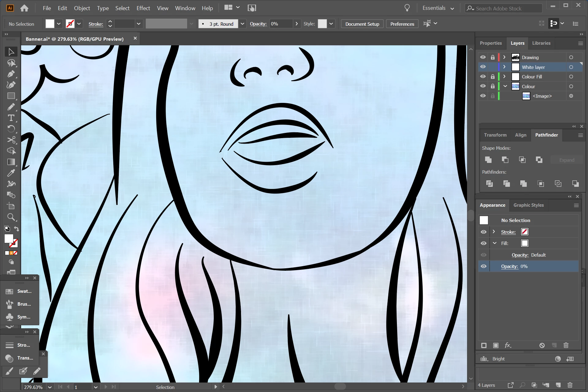Select the Scissors tool
This screenshot has width=588, height=392.
pyautogui.click(x=11, y=140)
